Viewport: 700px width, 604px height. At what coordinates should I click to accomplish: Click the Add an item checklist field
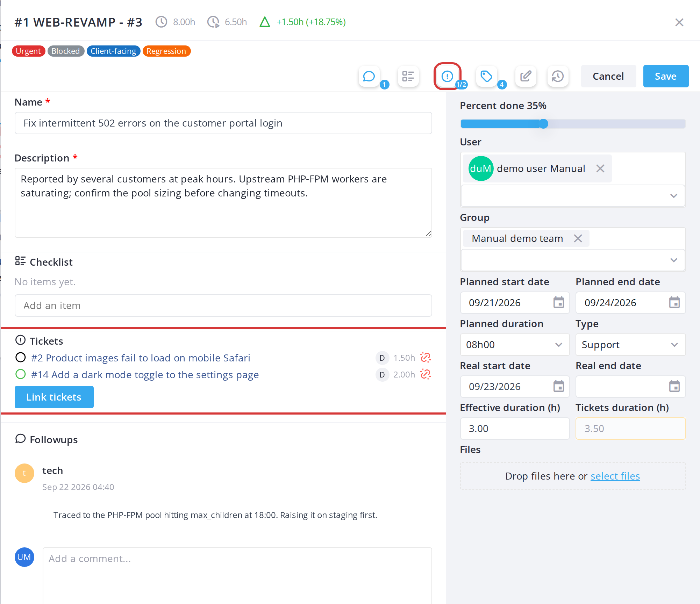223,305
